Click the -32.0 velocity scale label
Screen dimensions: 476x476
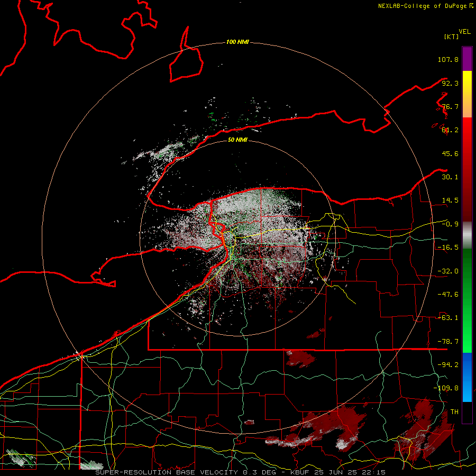(x=448, y=271)
